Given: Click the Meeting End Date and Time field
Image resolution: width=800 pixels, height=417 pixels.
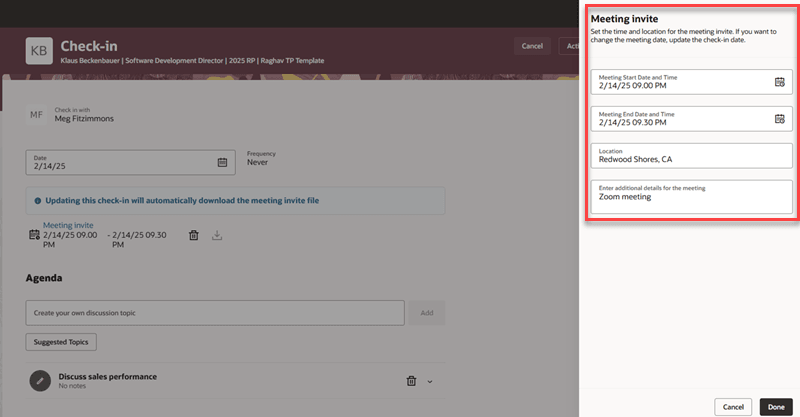Looking at the screenshot, I should click(x=692, y=119).
